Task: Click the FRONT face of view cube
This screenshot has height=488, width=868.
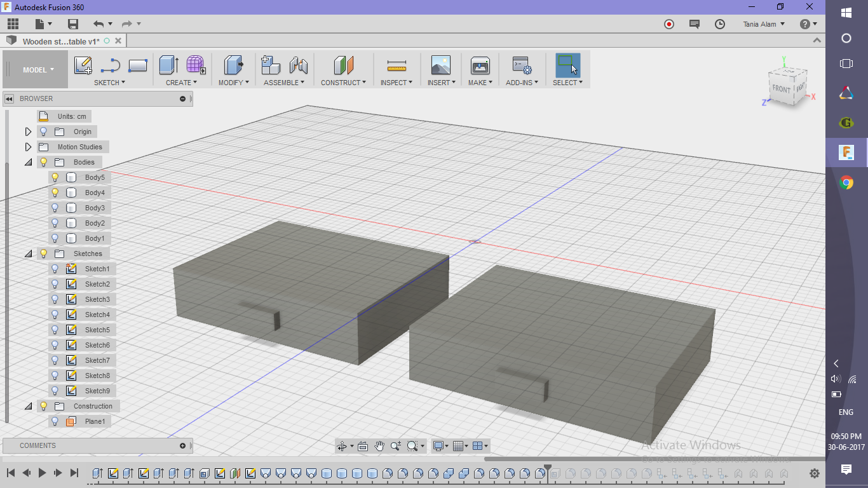Action: coord(781,89)
